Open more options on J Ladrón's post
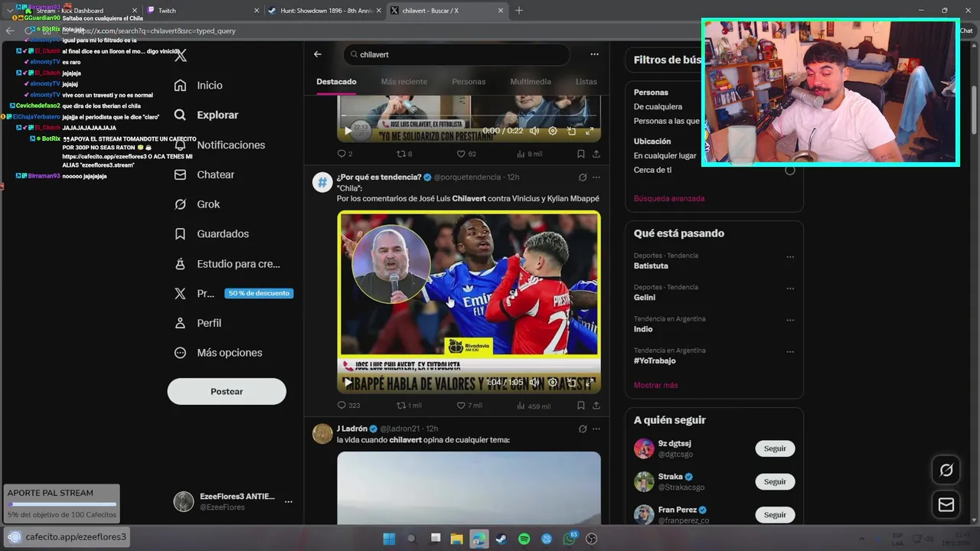Image resolution: width=980 pixels, height=551 pixels. 596,429
